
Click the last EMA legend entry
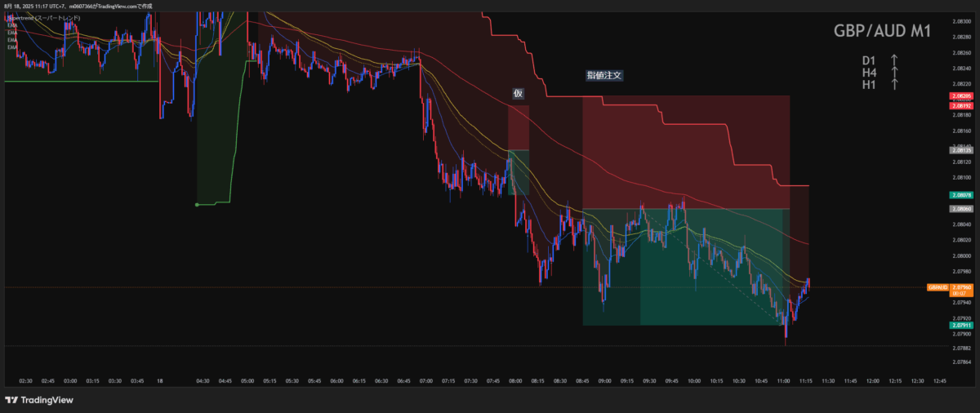12,47
